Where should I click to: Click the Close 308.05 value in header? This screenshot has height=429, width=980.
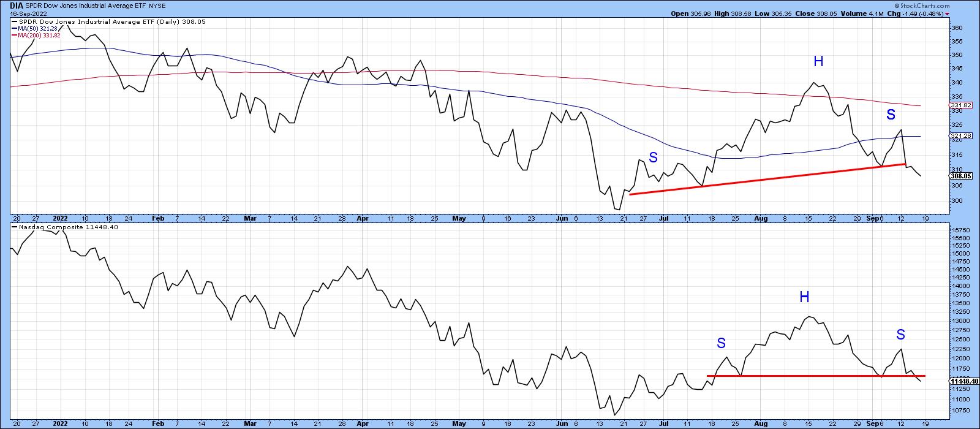point(828,13)
